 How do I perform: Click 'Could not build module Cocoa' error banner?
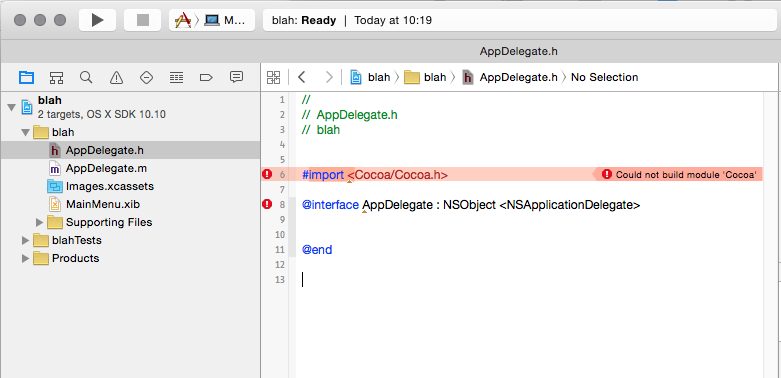pyautogui.click(x=679, y=174)
